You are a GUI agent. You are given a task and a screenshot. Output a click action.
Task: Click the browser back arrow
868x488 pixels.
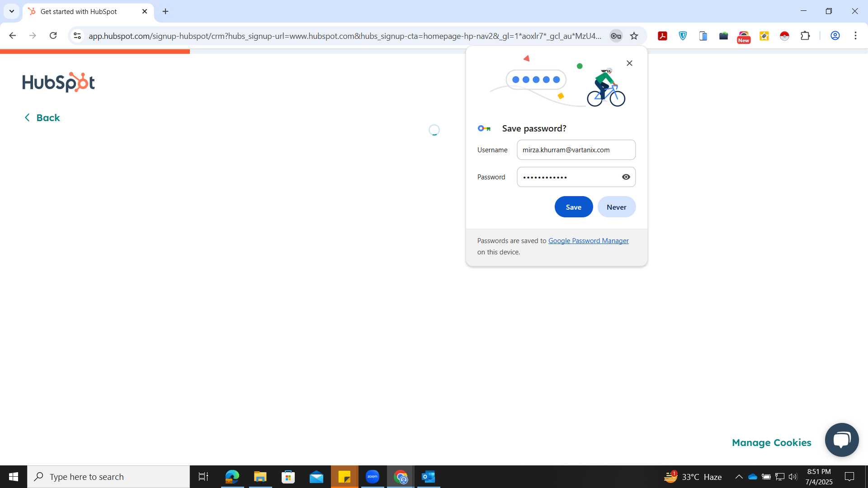pos(13,36)
